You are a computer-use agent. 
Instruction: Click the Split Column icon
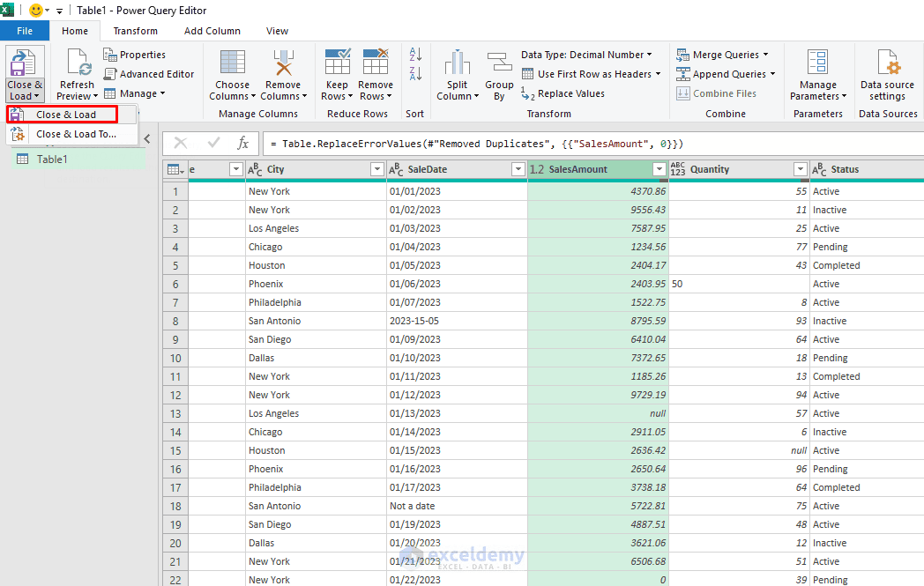(x=457, y=63)
